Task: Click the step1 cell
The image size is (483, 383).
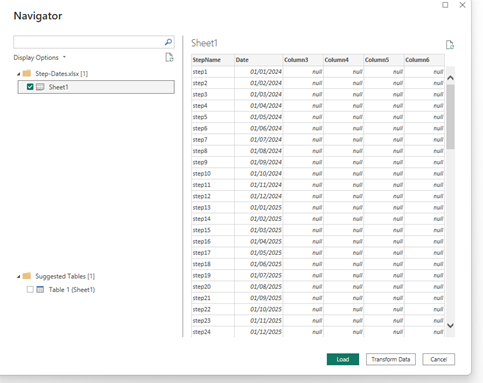Action: click(213, 72)
